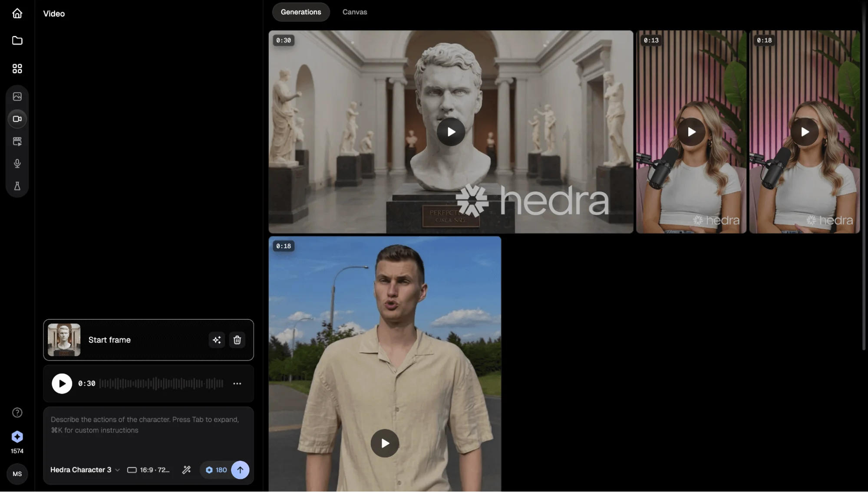Select the Generations tab

[x=300, y=12]
